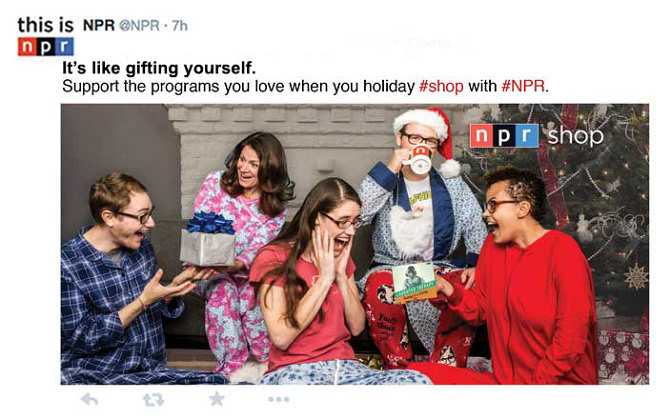Click the 'It's like gifting yourself.' headline

tap(159, 68)
